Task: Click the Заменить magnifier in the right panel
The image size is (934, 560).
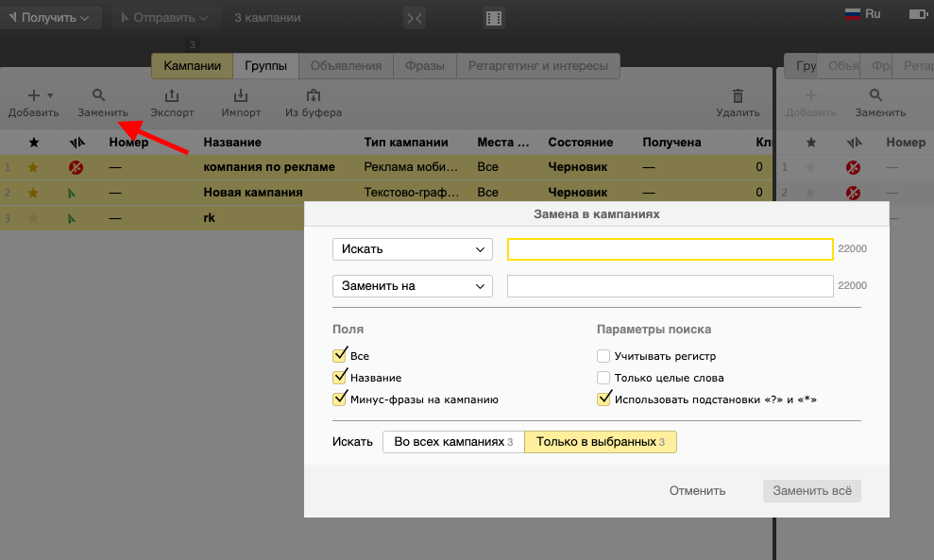Action: (875, 95)
